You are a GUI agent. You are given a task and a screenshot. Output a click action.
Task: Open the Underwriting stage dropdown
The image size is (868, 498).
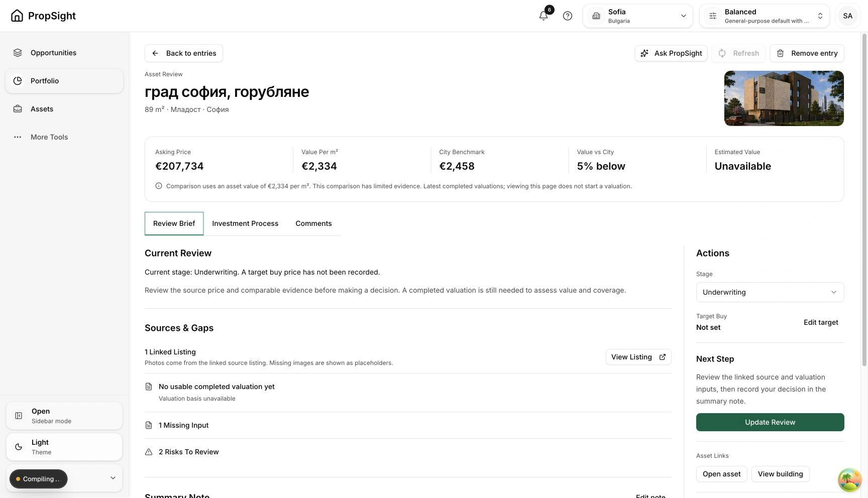(770, 292)
